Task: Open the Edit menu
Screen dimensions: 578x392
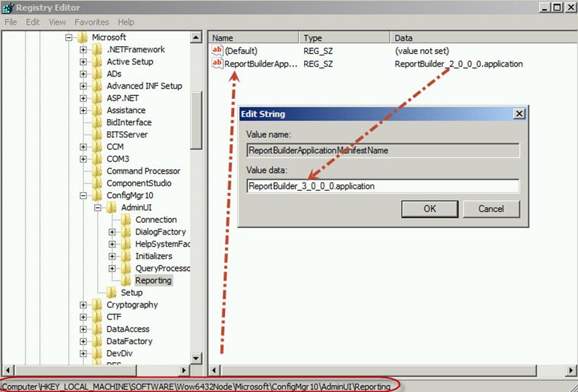Action: [x=33, y=22]
